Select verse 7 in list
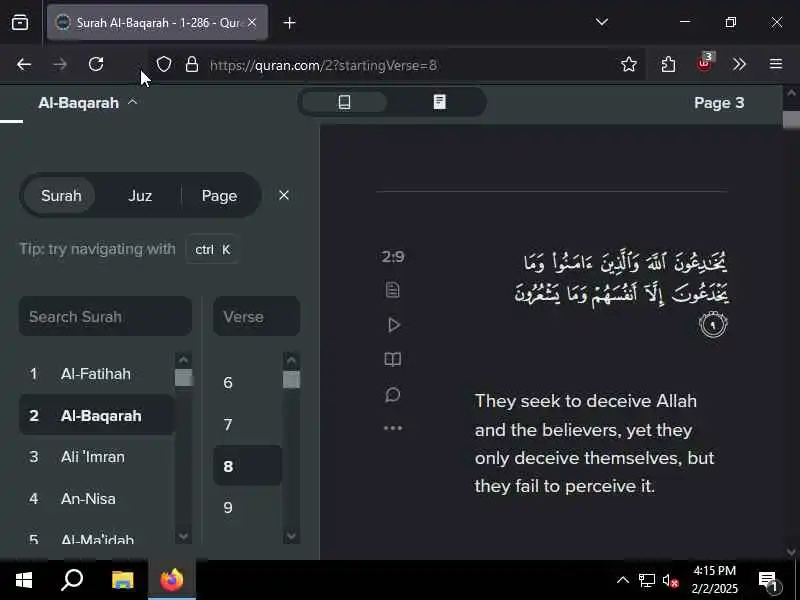The width and height of the screenshot is (800, 600). pos(247,424)
